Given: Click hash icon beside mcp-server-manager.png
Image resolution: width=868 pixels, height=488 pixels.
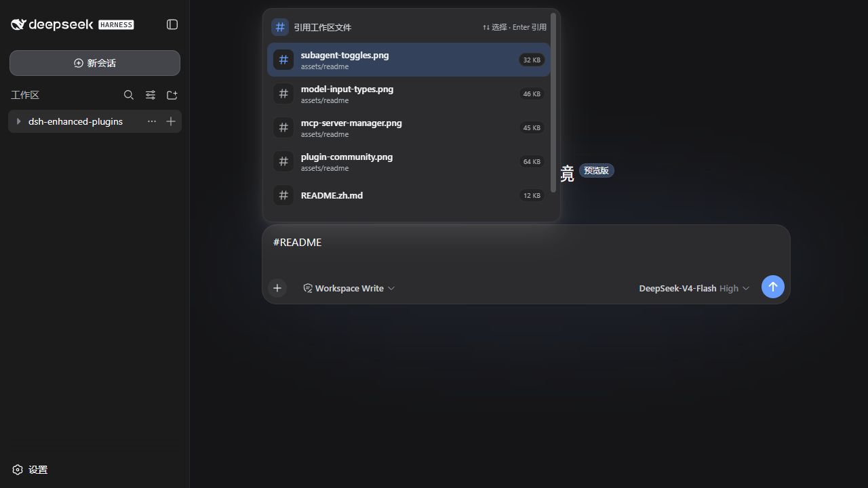Looking at the screenshot, I should point(283,127).
